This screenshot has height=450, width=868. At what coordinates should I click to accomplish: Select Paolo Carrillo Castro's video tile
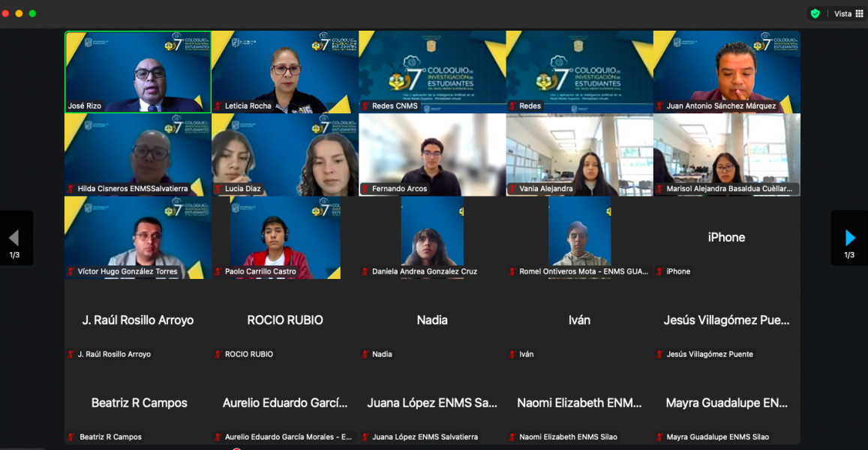click(284, 236)
